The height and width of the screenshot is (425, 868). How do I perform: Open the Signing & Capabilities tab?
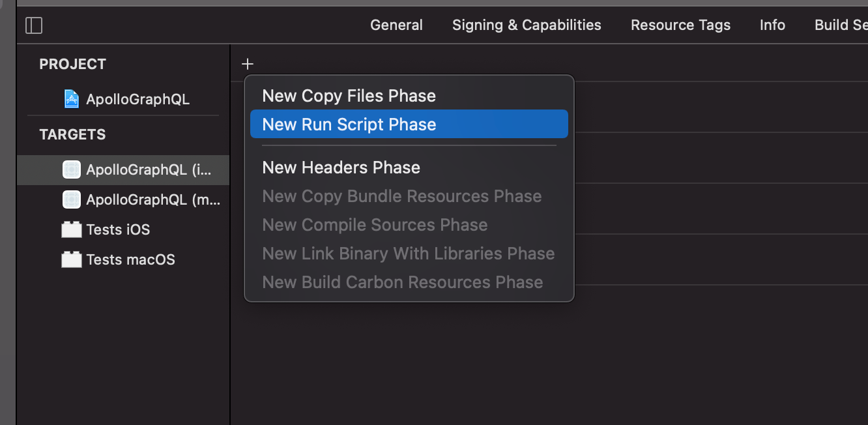pyautogui.click(x=527, y=25)
